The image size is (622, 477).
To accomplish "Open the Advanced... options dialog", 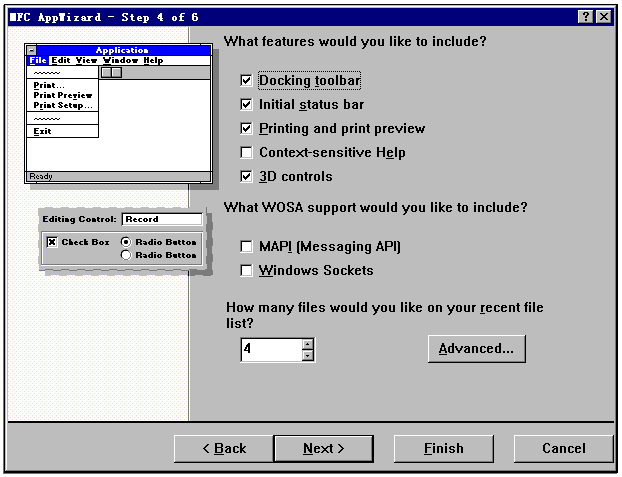I will (x=476, y=349).
